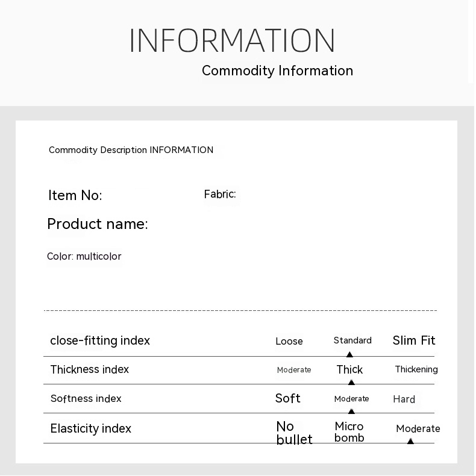Select the Slim Fit option
Image resolution: width=476 pixels, height=476 pixels.
click(414, 340)
